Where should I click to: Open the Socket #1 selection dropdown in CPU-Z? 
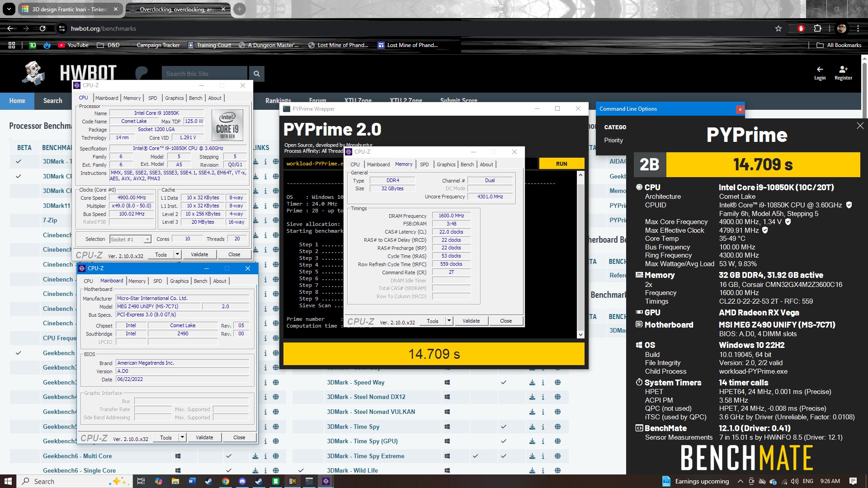(130, 239)
